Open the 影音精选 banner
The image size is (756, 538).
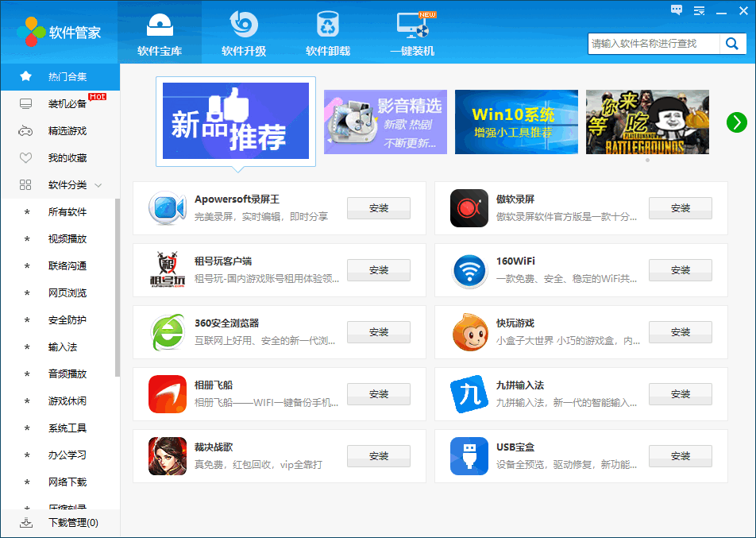pyautogui.click(x=385, y=122)
